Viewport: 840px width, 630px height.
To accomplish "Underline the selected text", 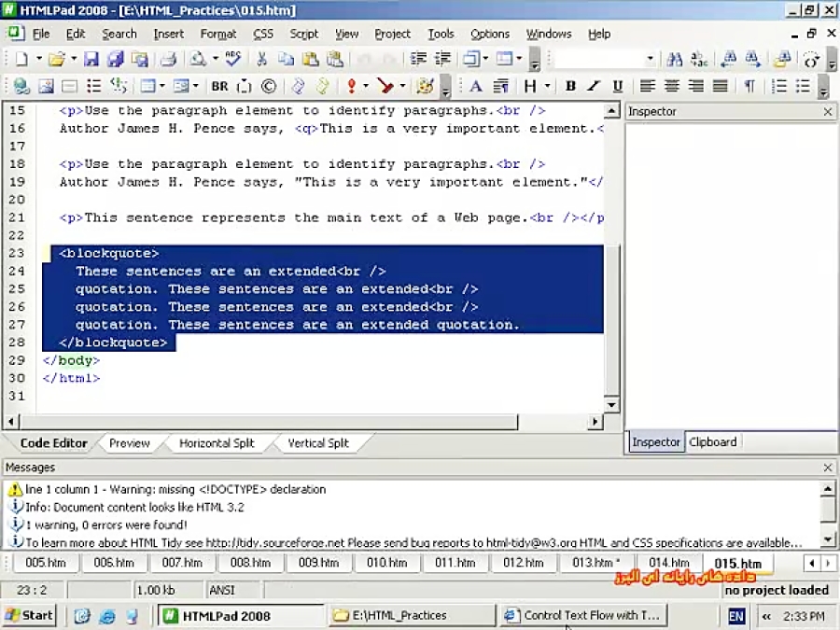I will [619, 86].
